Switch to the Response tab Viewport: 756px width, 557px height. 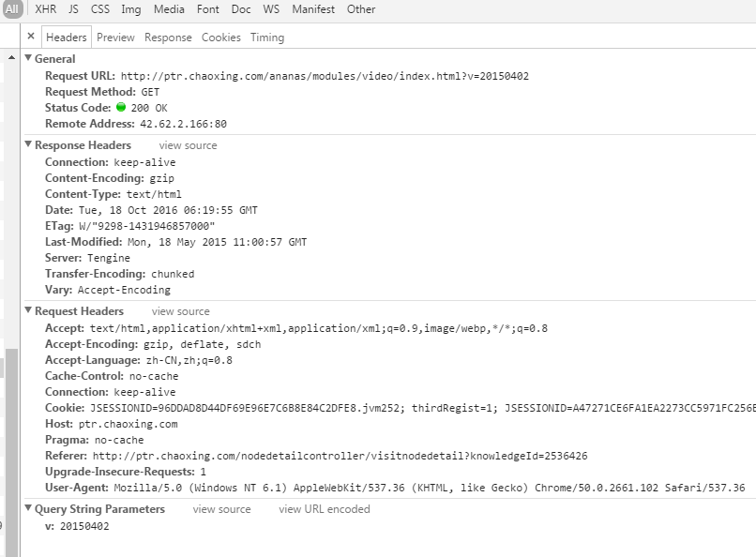coord(168,38)
